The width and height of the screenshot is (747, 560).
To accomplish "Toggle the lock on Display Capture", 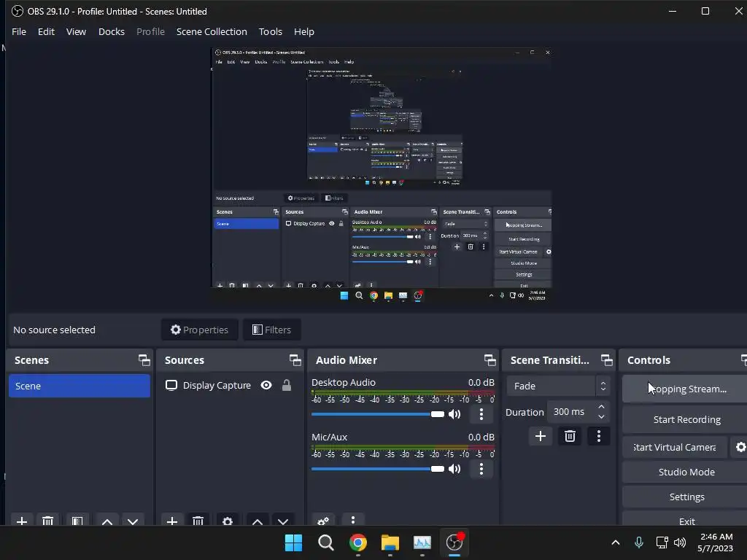I will click(286, 385).
